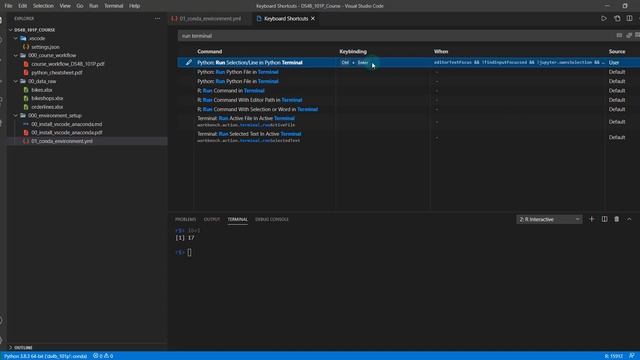Open the Go menu
Screen dimensions: 640x360
(80, 6)
